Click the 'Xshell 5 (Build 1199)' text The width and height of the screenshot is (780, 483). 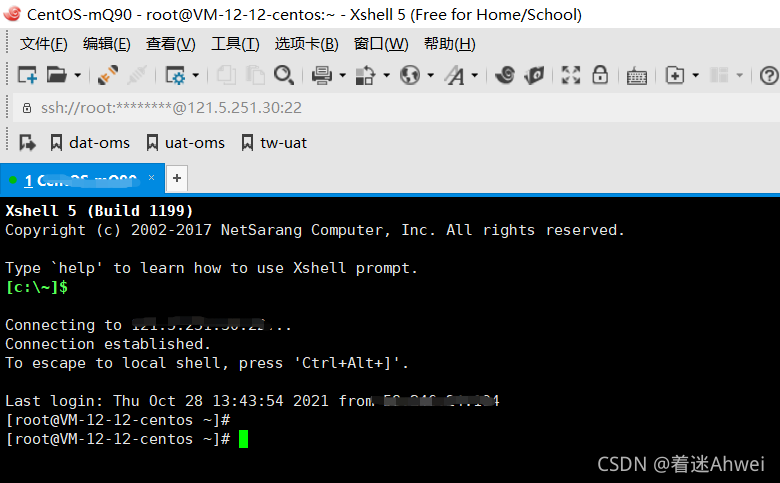99,210
